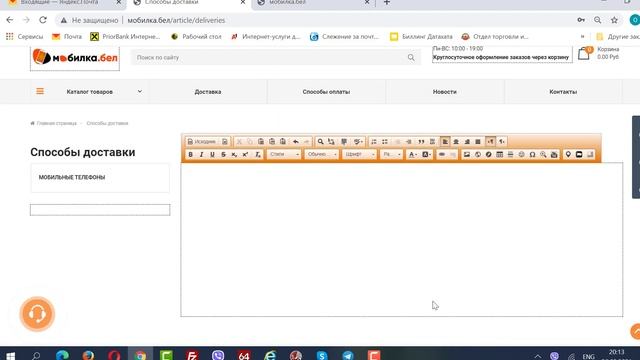Viewport: 640px width, 360px height.
Task: Toggle left-to-right text direction
Action: click(491, 142)
